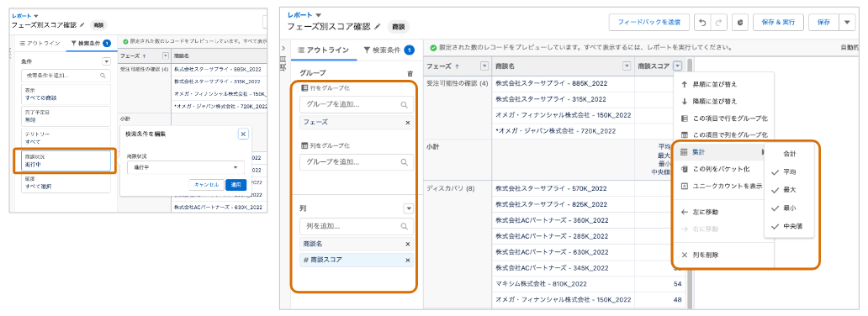Remove the 商談名 column with its x
Screen dimensions: 868x316
[408, 244]
